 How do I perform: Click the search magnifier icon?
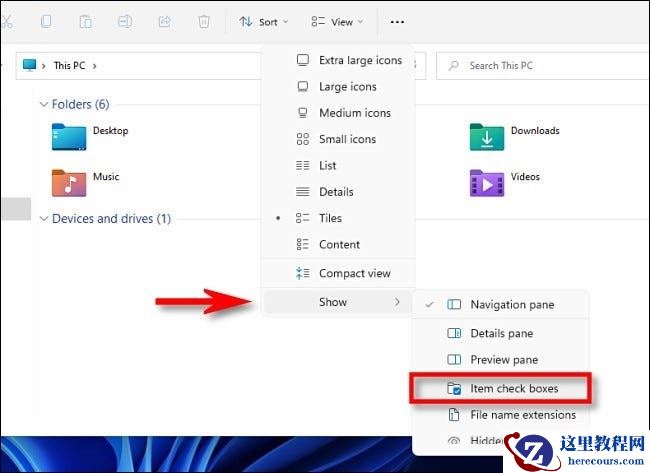coord(454,65)
